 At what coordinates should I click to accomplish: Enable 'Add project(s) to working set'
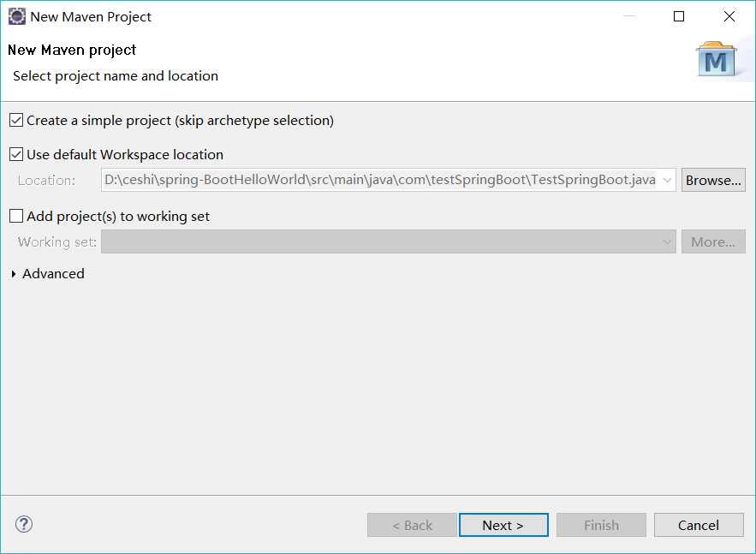[x=16, y=217]
